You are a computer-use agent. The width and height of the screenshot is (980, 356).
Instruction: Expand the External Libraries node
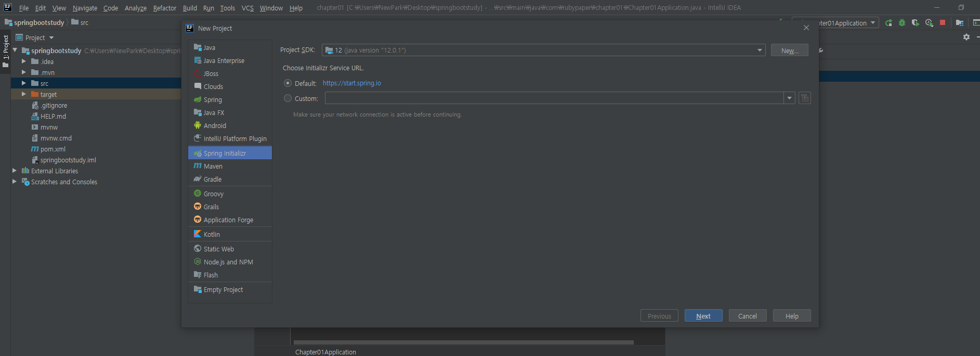click(x=15, y=171)
